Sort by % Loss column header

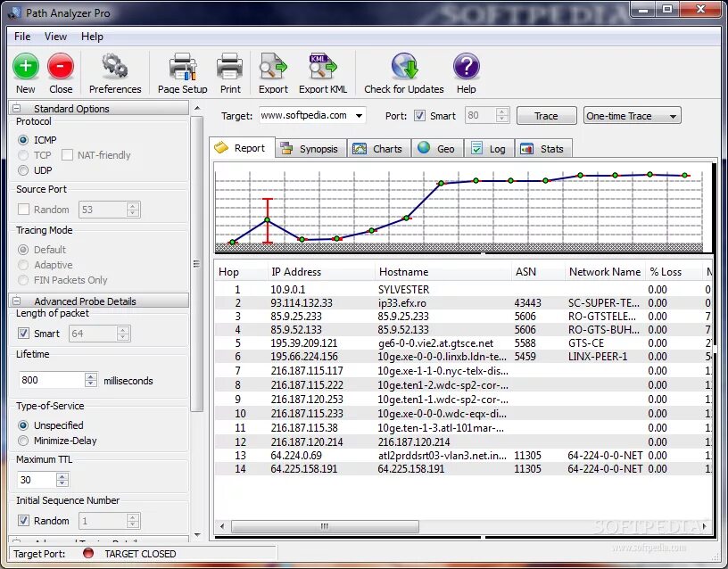pyautogui.click(x=674, y=271)
